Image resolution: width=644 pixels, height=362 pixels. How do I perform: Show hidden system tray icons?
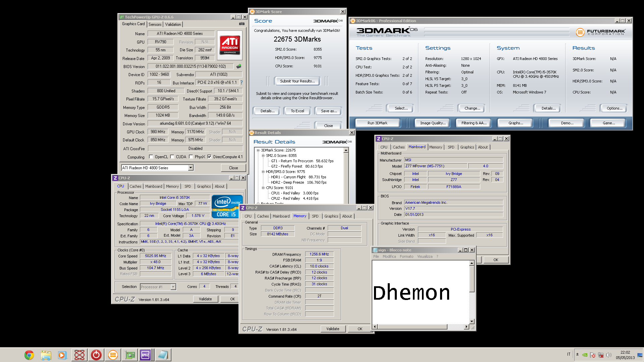577,355
